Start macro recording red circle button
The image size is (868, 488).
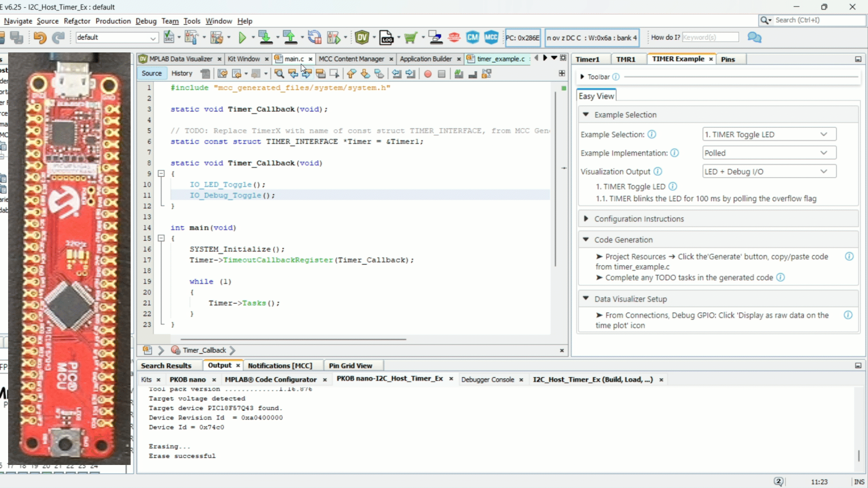428,74
